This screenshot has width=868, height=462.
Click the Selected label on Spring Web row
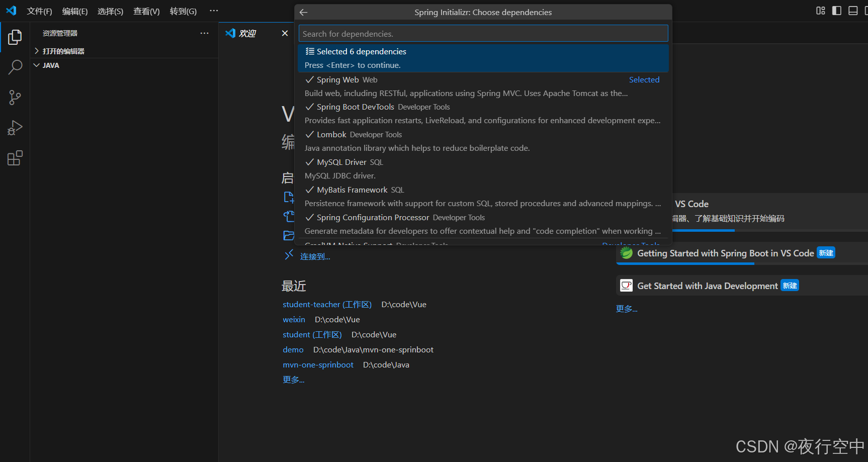(x=644, y=79)
